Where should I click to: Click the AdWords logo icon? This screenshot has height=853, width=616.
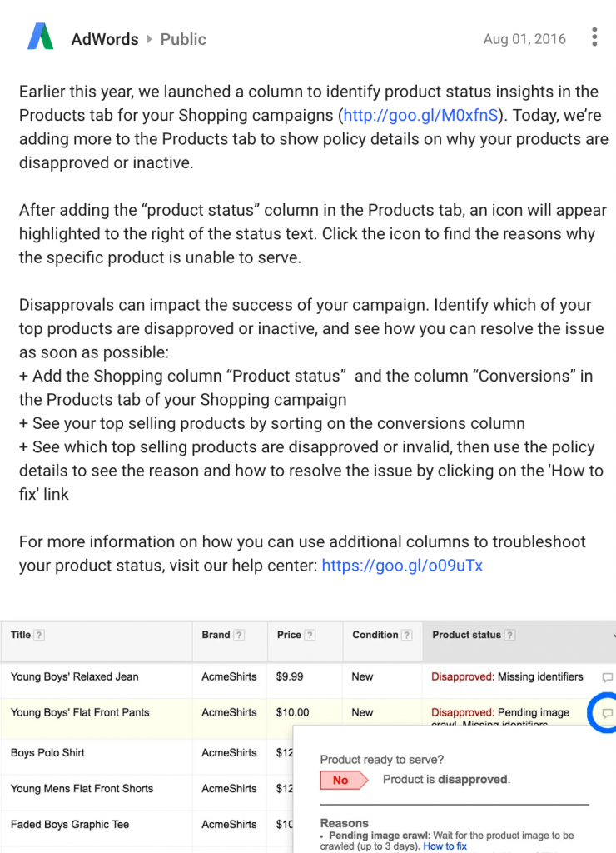(41, 37)
